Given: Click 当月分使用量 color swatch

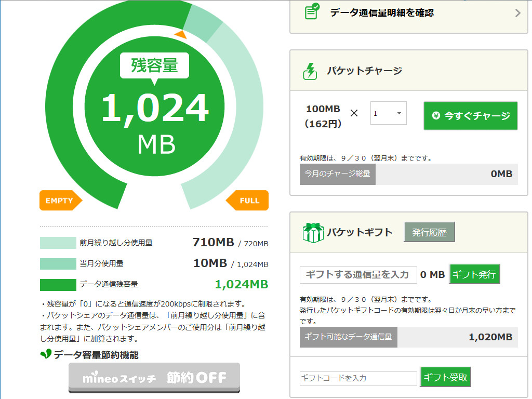Looking at the screenshot, I should point(58,263).
